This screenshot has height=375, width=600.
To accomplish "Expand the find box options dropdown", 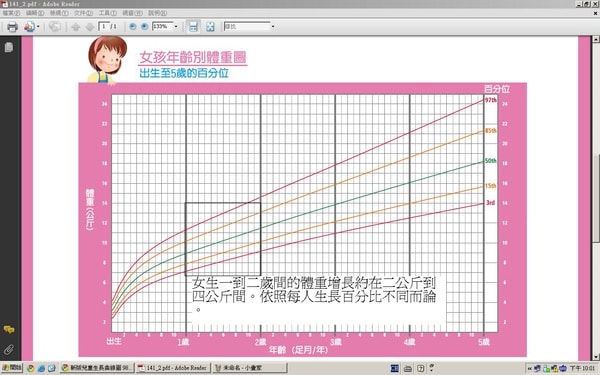I will [273, 26].
